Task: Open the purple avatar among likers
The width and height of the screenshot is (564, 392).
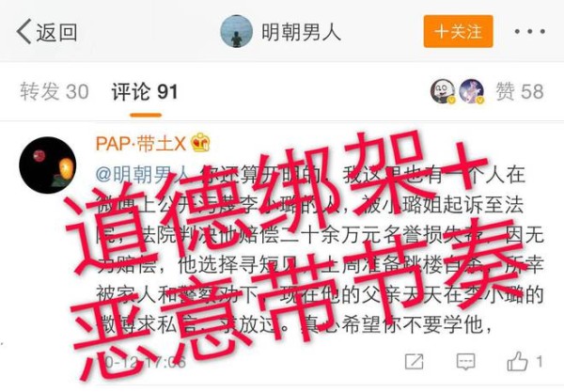Action: click(x=472, y=91)
